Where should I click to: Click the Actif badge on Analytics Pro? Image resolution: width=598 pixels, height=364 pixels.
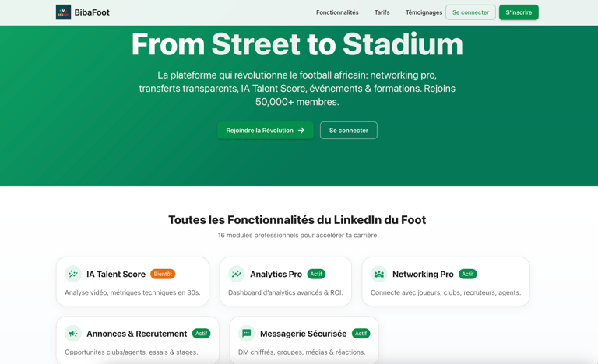coord(316,274)
